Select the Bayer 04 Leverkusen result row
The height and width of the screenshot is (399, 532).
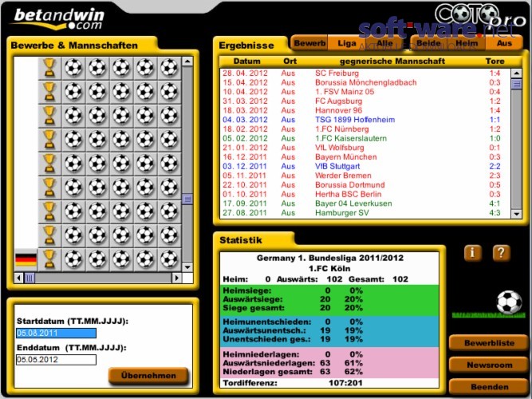(365, 203)
